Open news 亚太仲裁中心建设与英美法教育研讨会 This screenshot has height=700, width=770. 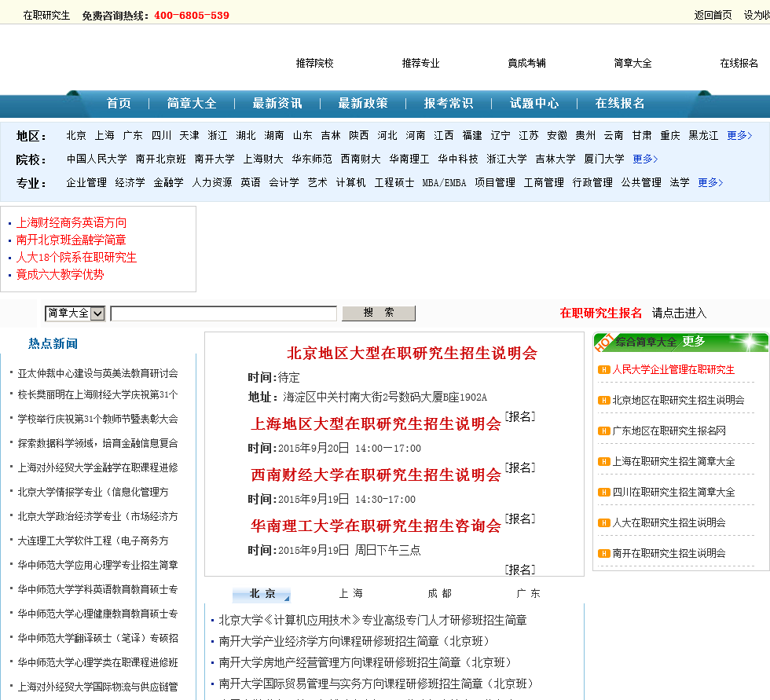click(x=97, y=373)
